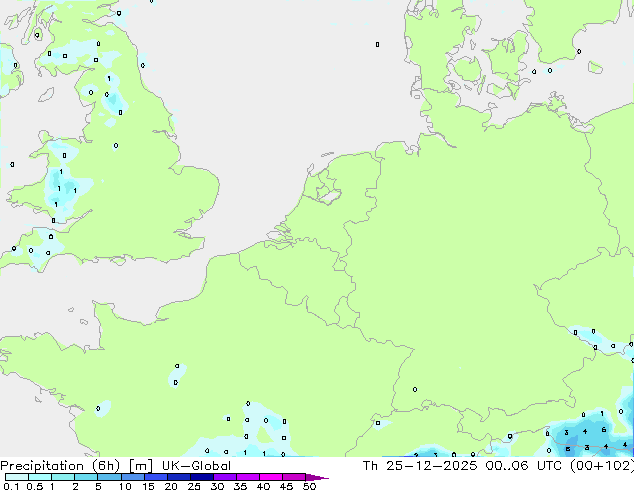Click the '25-12-2025' date text
Viewport: 634px width, 490px height.
click(x=432, y=466)
